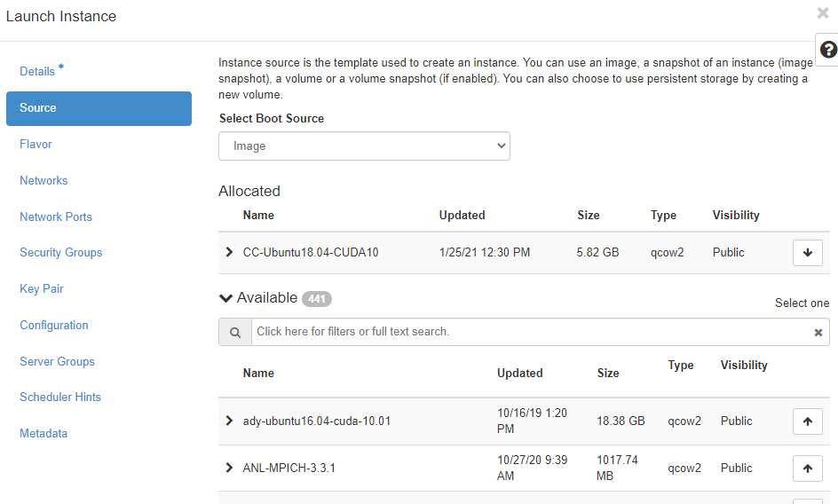
Task: Select the Security Groups step
Action: point(60,253)
